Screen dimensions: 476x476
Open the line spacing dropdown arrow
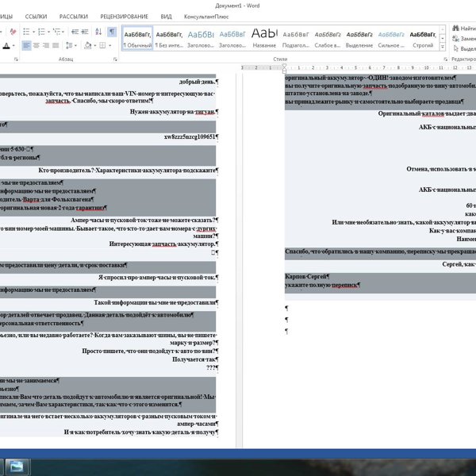click(75, 46)
